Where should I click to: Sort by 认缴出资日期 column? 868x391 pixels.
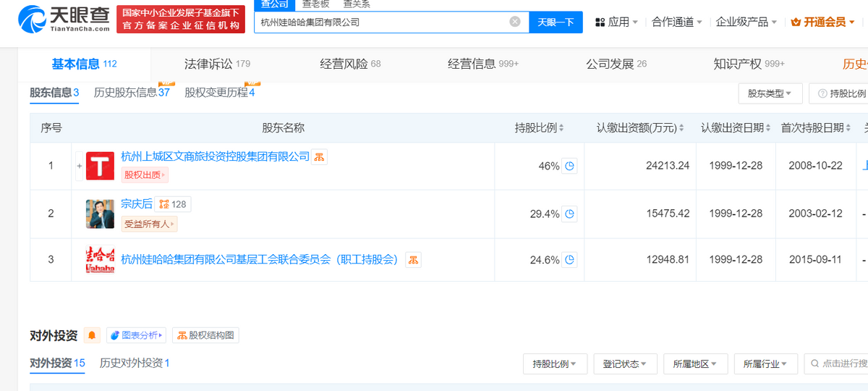736,128
